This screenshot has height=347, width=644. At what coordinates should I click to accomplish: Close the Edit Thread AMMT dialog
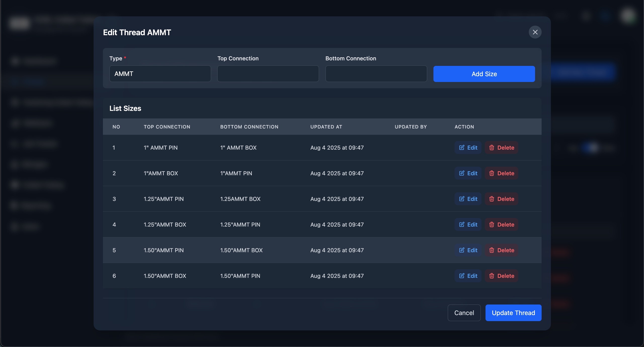[x=535, y=32]
